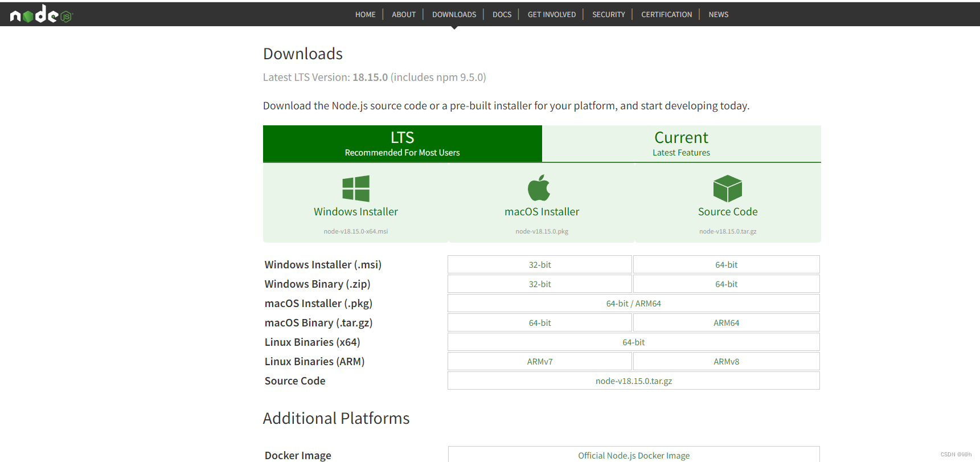
Task: Open the CERTIFICATION menu item
Action: 667,14
